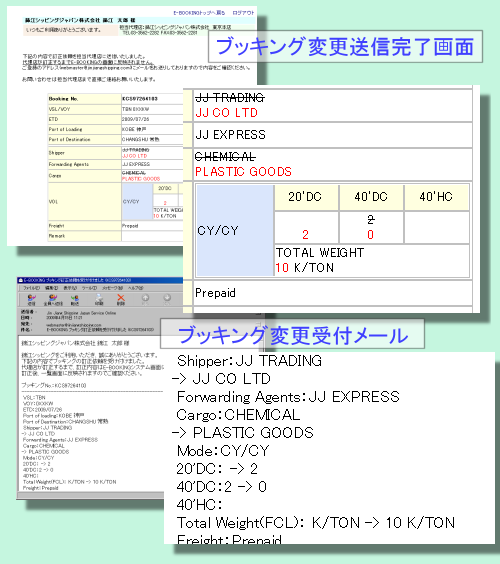The height and width of the screenshot is (564, 500).
Task: Click the 'ブッキングNo.' line in the small mail body
Action: 54,385
